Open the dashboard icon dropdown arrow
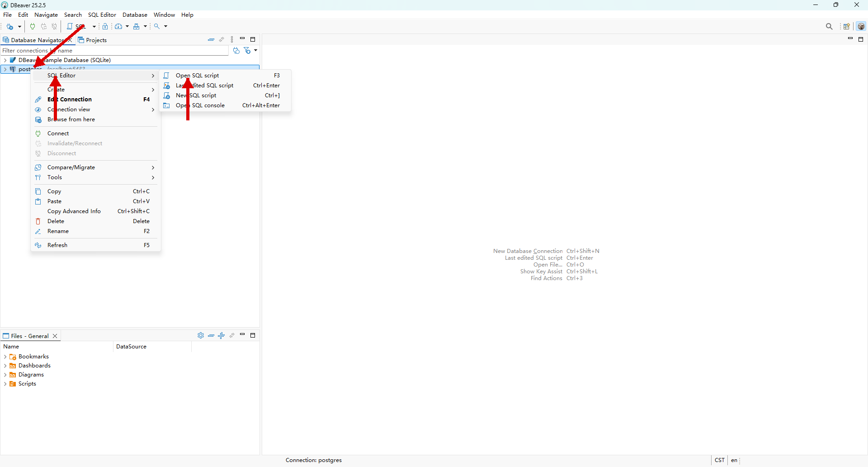Screen dimensions: 868x467 [x=127, y=27]
